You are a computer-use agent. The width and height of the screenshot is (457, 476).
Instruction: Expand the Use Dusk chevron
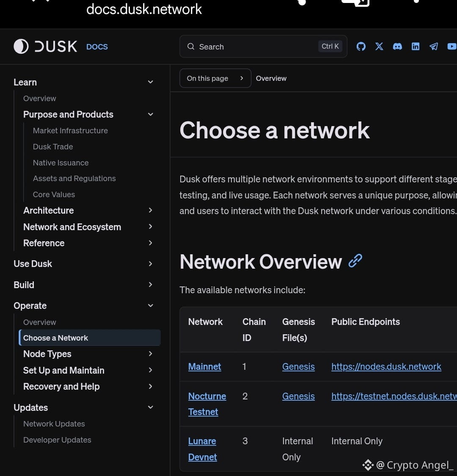tap(150, 264)
